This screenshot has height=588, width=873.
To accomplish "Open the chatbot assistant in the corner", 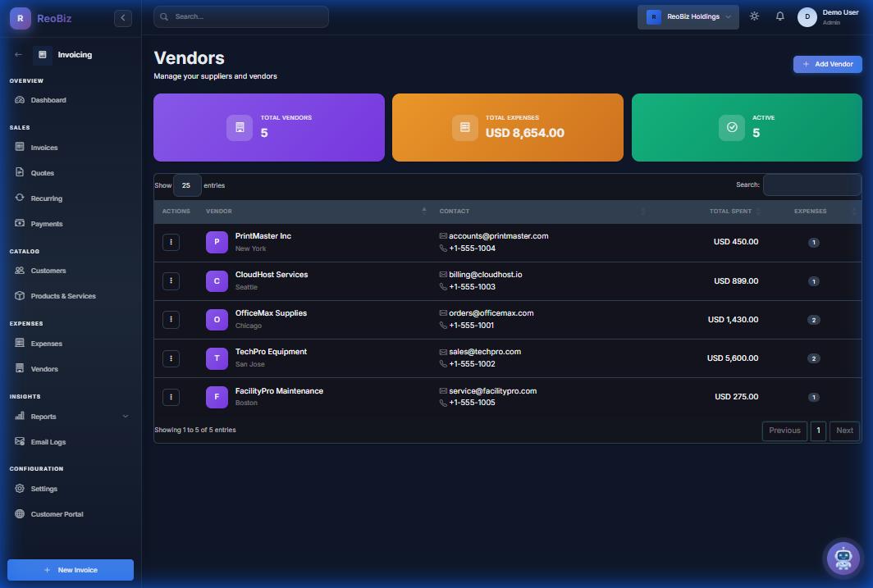I will pos(843,558).
